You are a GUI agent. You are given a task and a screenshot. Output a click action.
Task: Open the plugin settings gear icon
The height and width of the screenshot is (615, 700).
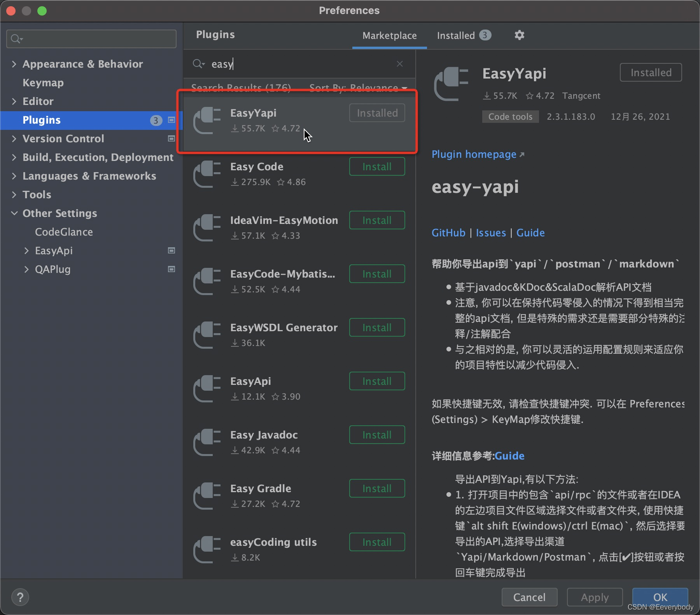tap(520, 35)
